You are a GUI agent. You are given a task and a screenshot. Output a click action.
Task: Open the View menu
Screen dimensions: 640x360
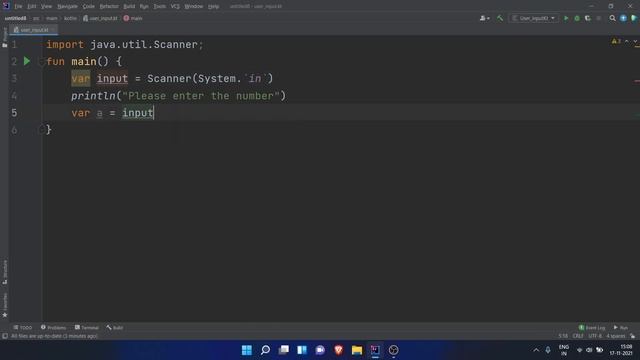46,7
